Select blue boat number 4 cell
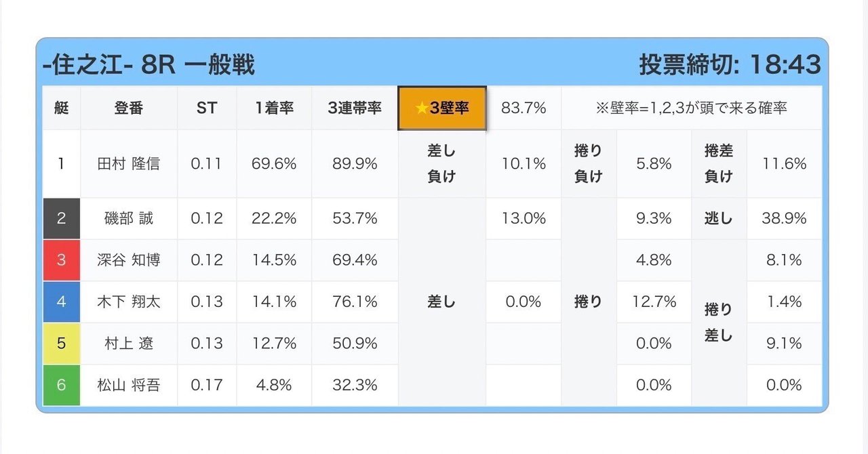The image size is (868, 454). pyautogui.click(x=61, y=302)
